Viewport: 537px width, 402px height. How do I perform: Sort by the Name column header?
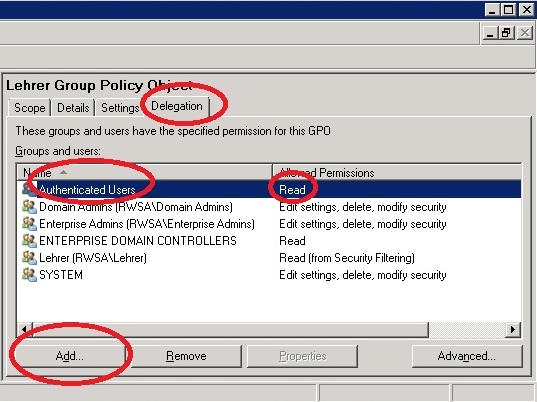click(145, 173)
